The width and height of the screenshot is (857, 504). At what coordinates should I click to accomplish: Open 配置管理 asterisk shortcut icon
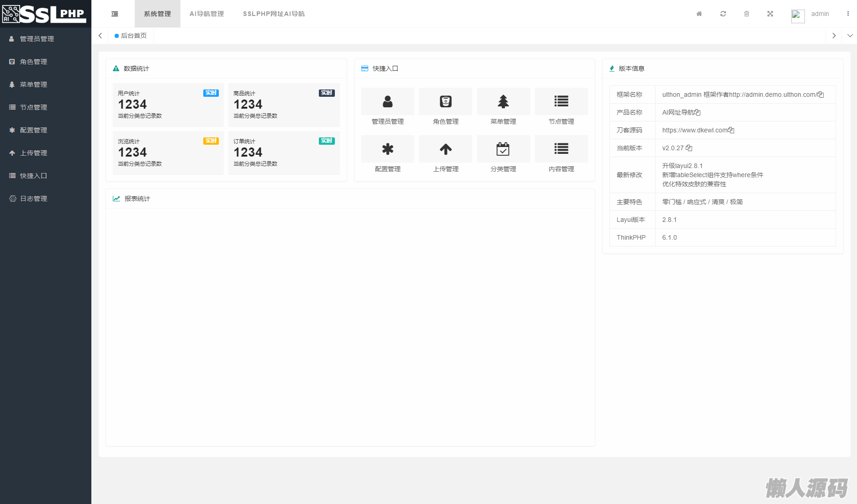[387, 149]
